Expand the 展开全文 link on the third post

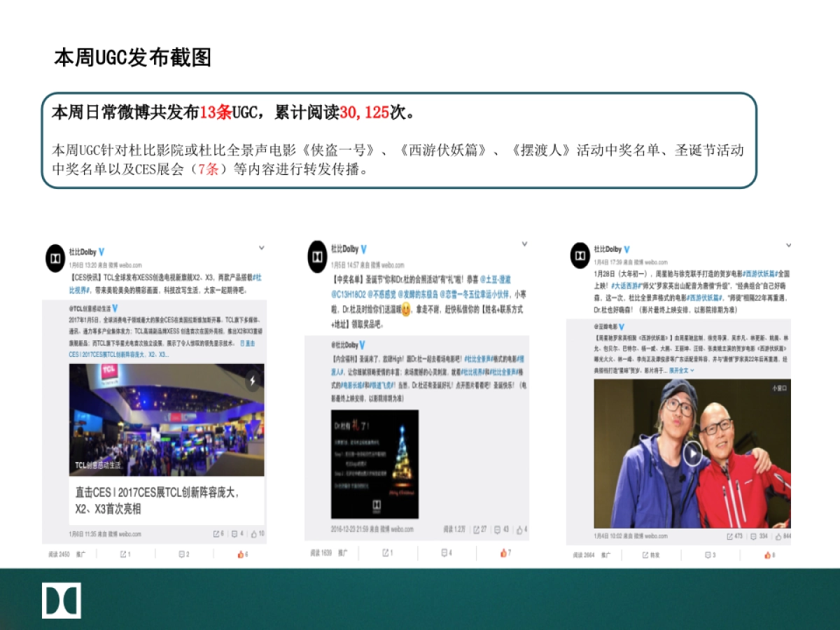679,370
